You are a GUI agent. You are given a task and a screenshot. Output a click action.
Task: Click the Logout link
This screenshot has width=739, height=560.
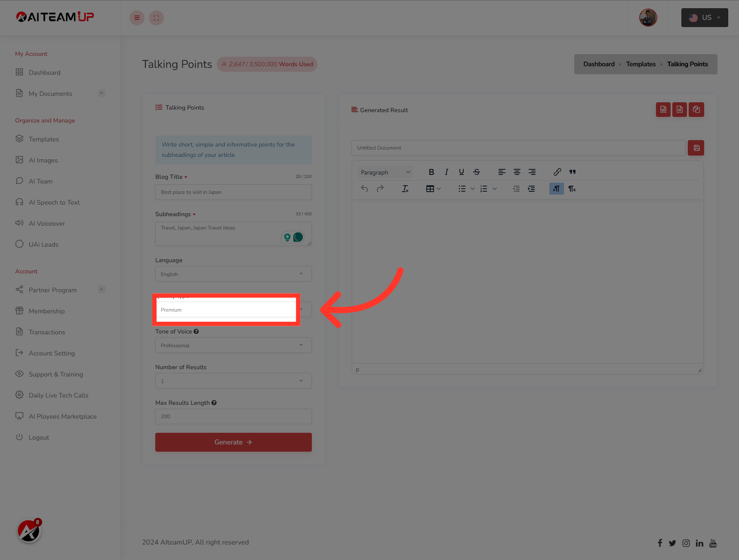[39, 437]
